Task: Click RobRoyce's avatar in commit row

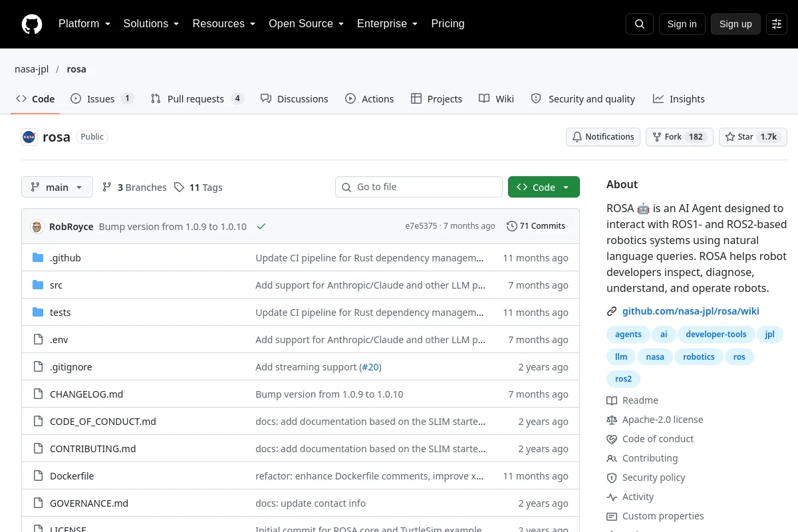Action: (x=37, y=226)
